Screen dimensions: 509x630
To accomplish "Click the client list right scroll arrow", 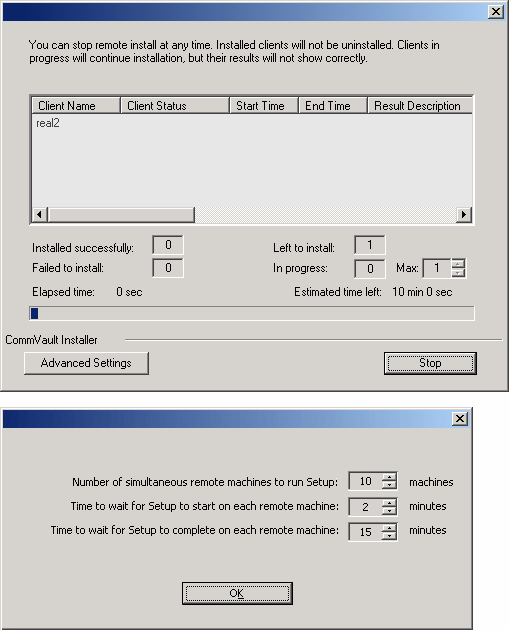I will pos(464,215).
